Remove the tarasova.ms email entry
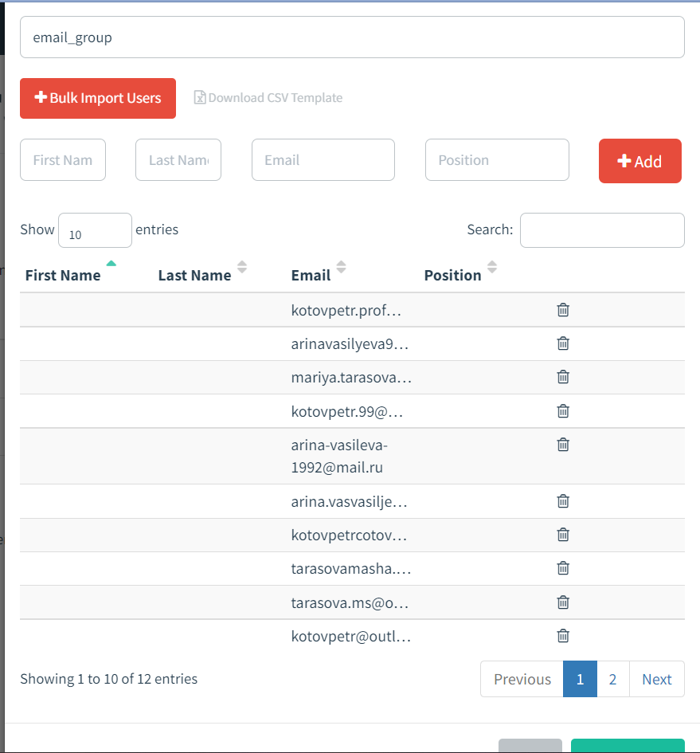This screenshot has height=753, width=700. coord(563,602)
